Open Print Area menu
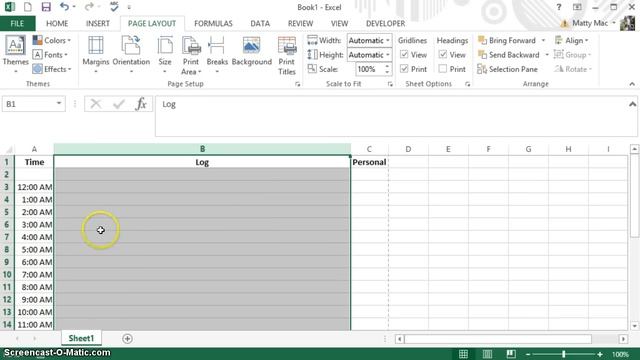 click(191, 56)
